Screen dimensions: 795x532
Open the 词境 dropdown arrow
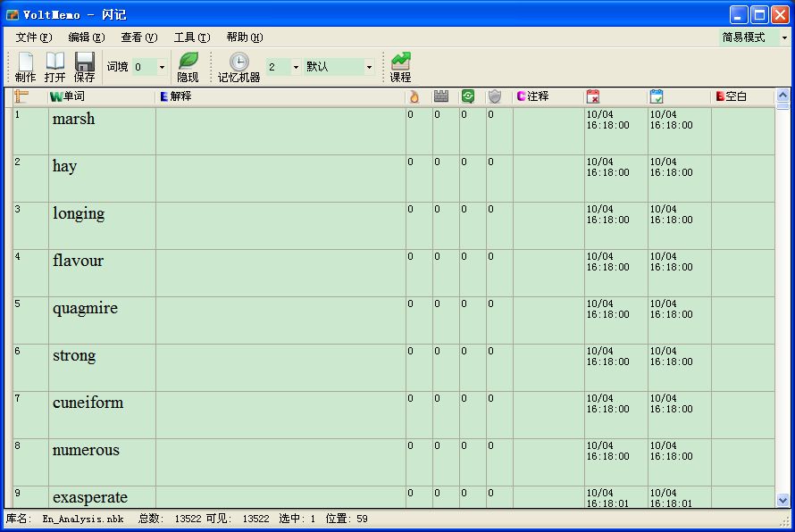(163, 67)
